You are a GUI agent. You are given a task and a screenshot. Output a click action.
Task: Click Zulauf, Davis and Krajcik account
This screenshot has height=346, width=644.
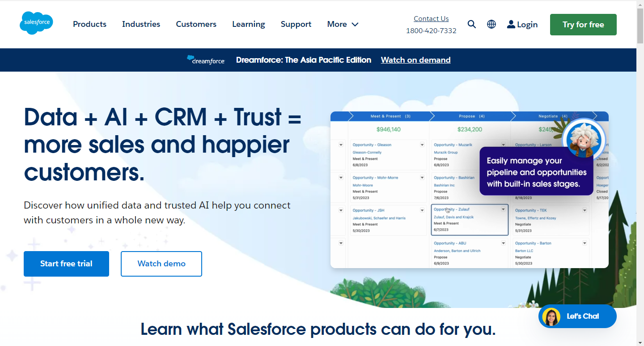pos(453,217)
